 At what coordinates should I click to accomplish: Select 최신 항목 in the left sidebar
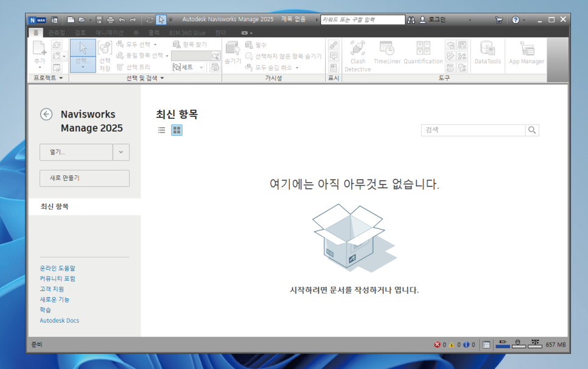point(85,206)
